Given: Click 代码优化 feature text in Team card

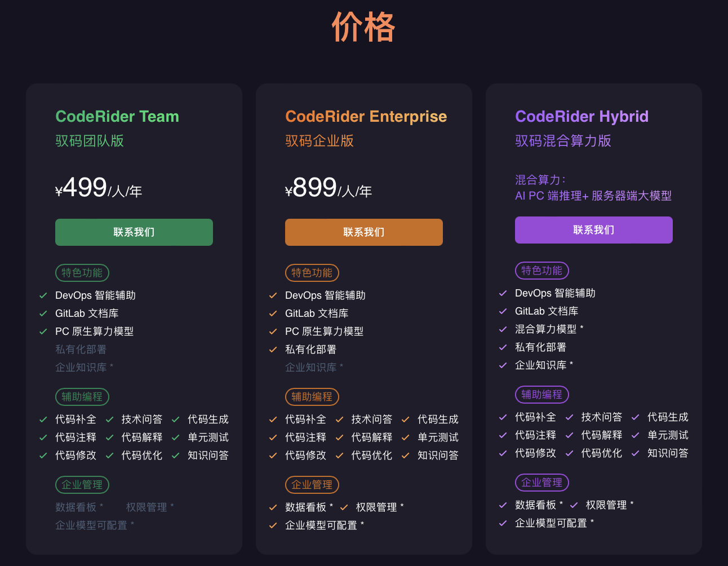Looking at the screenshot, I should coord(142,456).
